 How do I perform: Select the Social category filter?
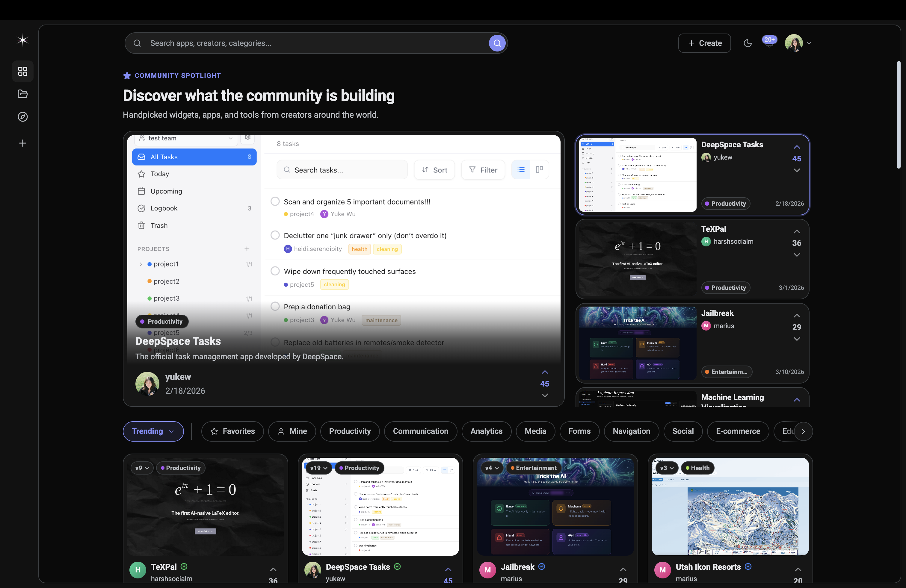tap(683, 431)
